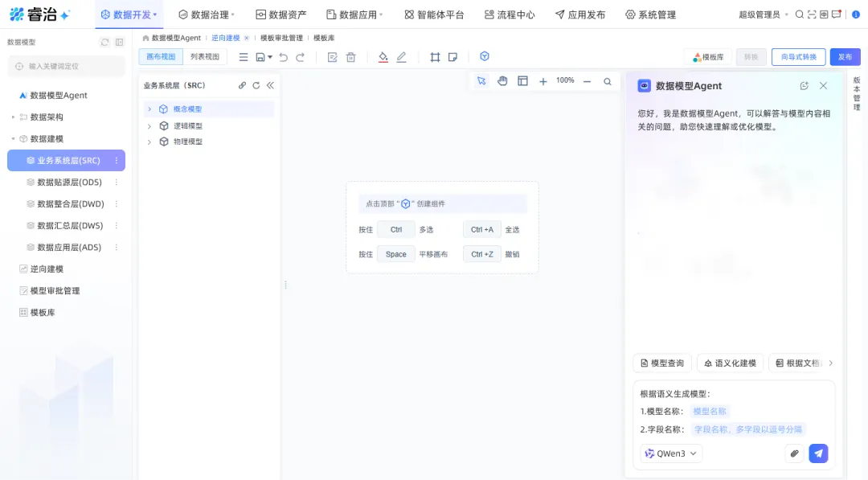Select 数据汇总层(DWS) in sidebar
This screenshot has height=480, width=868.
click(x=70, y=225)
